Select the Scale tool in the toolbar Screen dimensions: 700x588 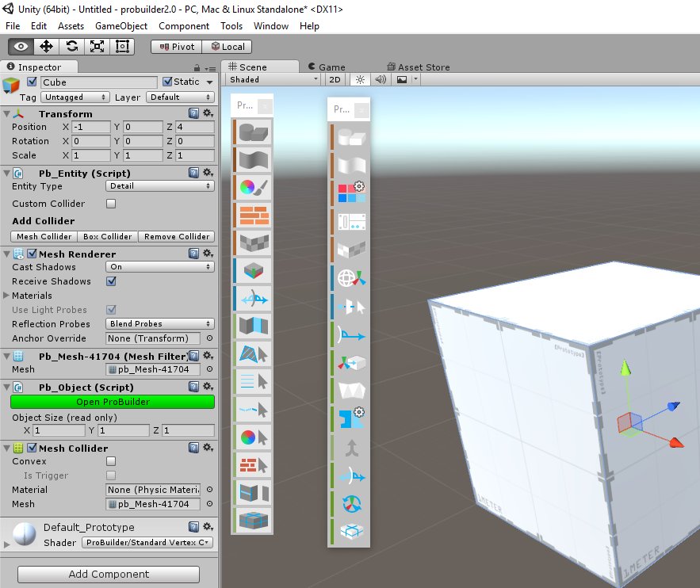pos(98,47)
